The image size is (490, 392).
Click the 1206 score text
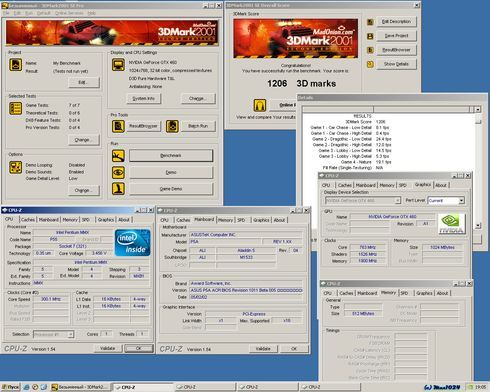click(277, 83)
